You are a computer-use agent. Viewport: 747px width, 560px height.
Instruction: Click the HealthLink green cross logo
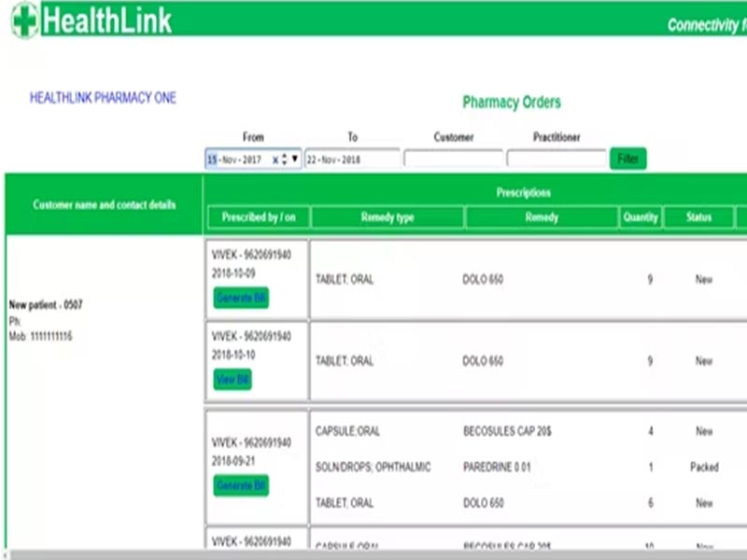25,21
